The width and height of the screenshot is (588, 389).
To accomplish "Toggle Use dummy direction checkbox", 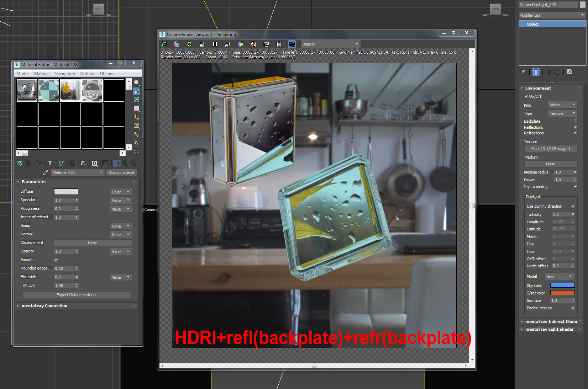I will click(x=573, y=206).
